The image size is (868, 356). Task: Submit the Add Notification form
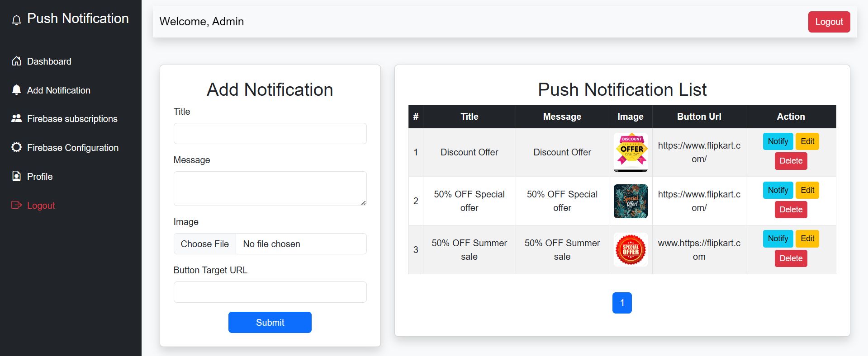[270, 323]
